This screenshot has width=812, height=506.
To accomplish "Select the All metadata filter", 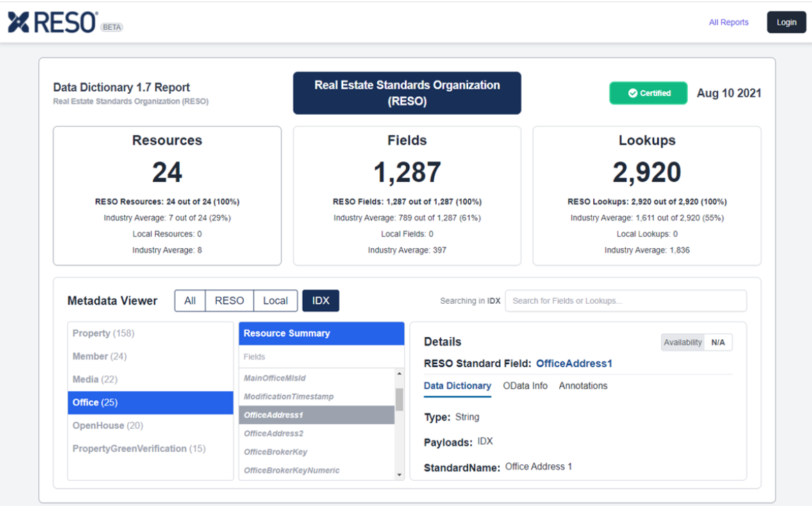I will (x=190, y=301).
